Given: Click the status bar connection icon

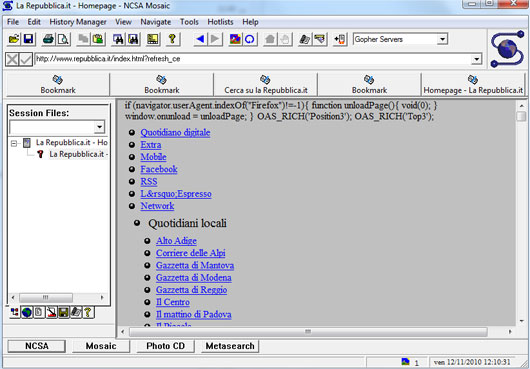Looking at the screenshot, I should (405, 362).
